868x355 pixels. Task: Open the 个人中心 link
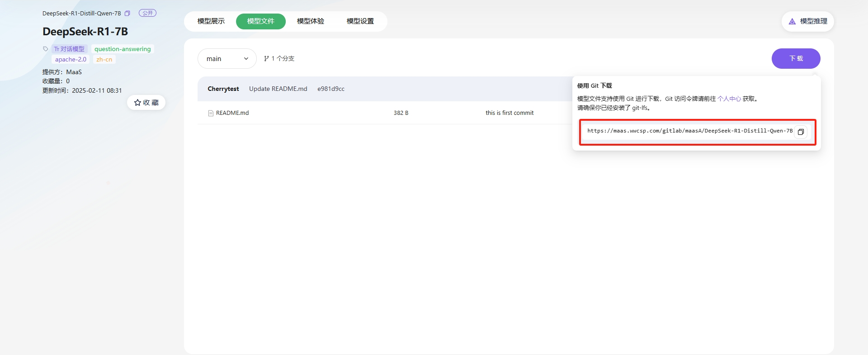(x=729, y=99)
